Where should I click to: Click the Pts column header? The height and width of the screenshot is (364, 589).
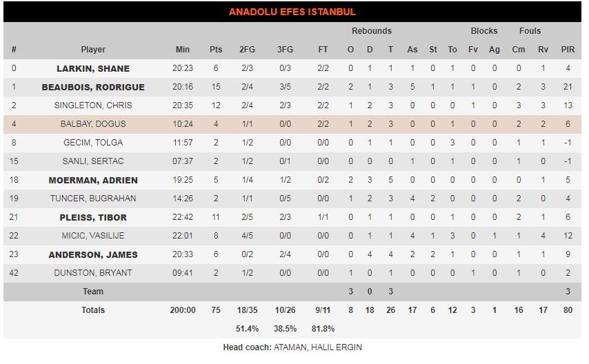pos(216,50)
